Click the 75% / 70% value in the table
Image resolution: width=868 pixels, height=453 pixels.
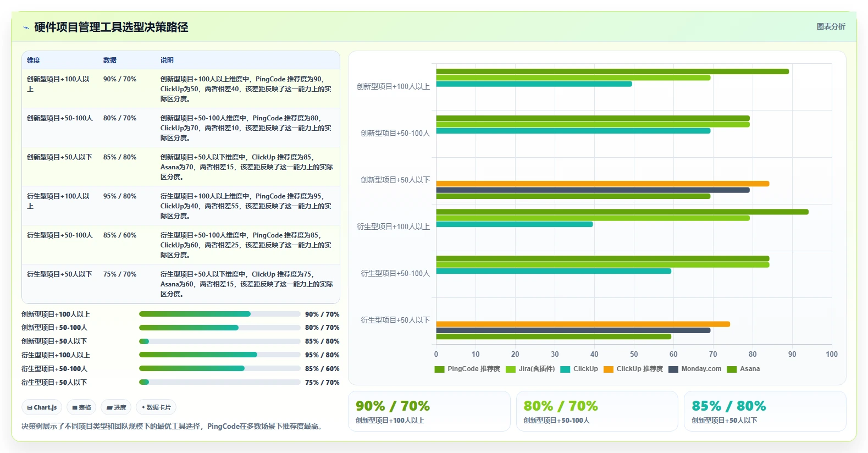[120, 274]
